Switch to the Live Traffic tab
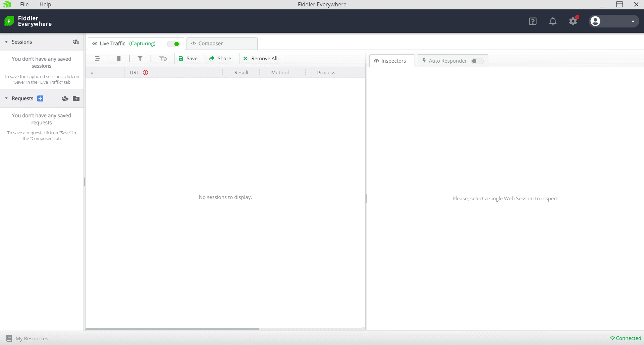Viewport: 644px width, 345px height. 136,44
